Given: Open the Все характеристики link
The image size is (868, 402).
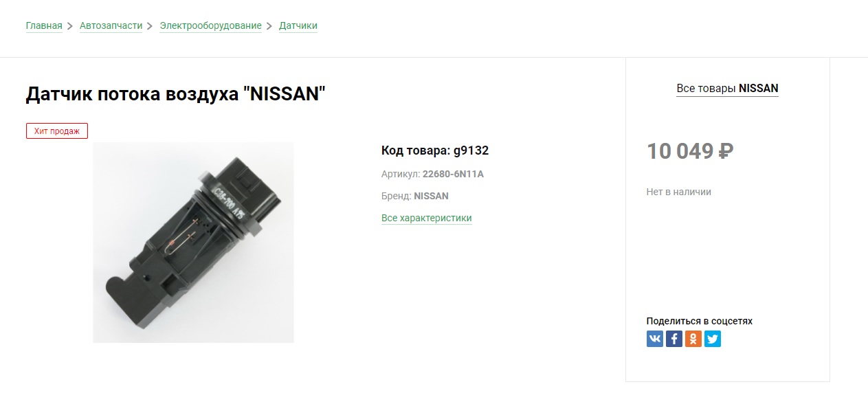Looking at the screenshot, I should (427, 219).
